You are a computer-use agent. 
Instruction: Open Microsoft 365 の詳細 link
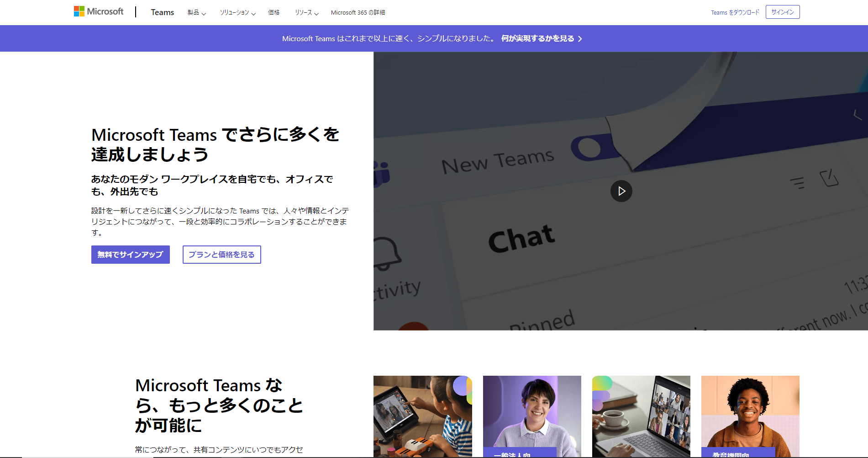tap(358, 12)
